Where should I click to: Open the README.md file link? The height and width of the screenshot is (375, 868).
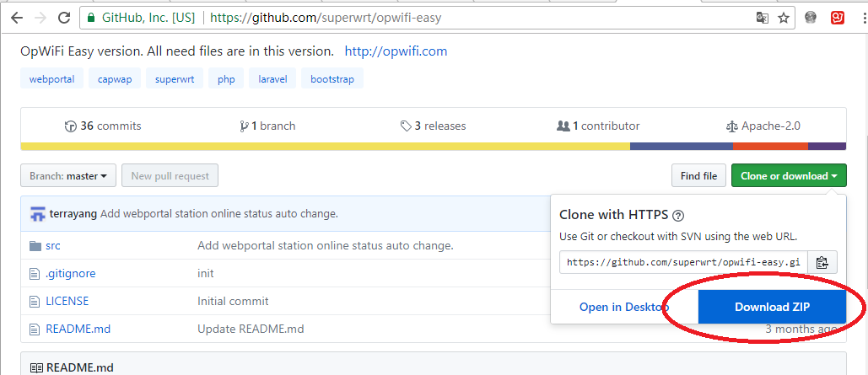point(78,329)
